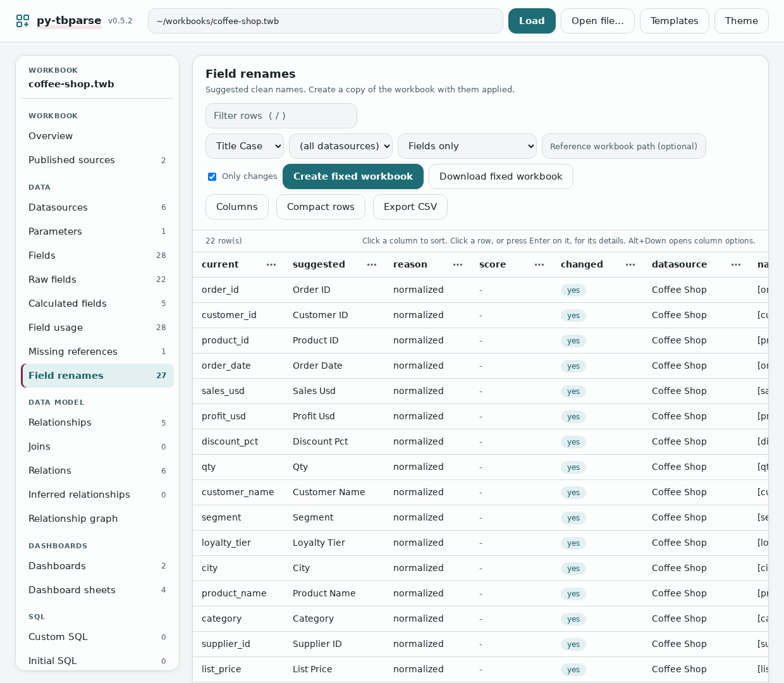Sort by the suggested column header
The height and width of the screenshot is (683, 784).
tap(319, 264)
